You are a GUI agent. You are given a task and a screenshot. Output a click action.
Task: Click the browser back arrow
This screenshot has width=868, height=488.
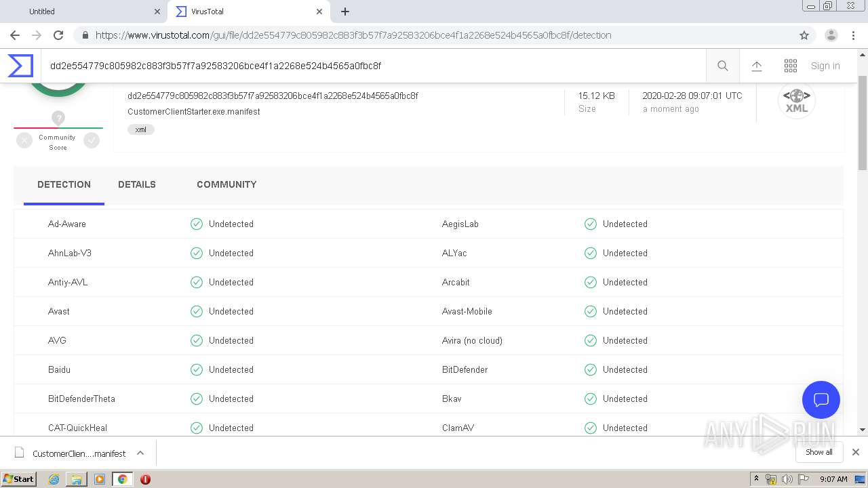(15, 35)
